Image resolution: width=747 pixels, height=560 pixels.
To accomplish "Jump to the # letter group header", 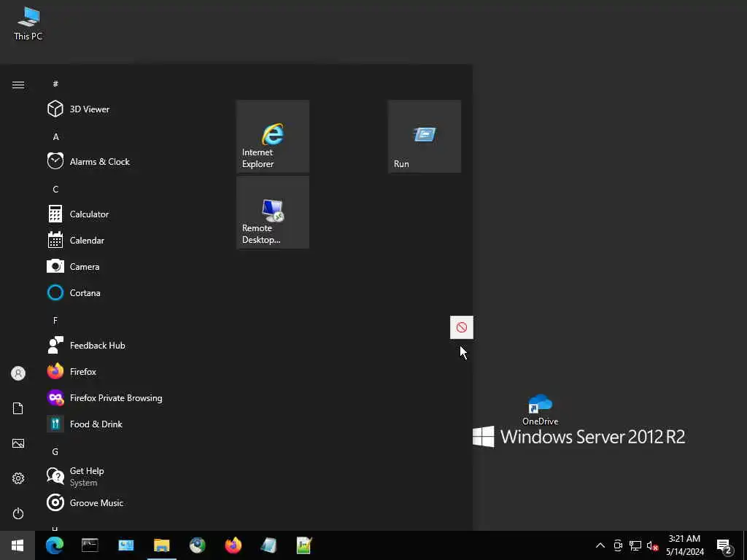I will coord(55,84).
